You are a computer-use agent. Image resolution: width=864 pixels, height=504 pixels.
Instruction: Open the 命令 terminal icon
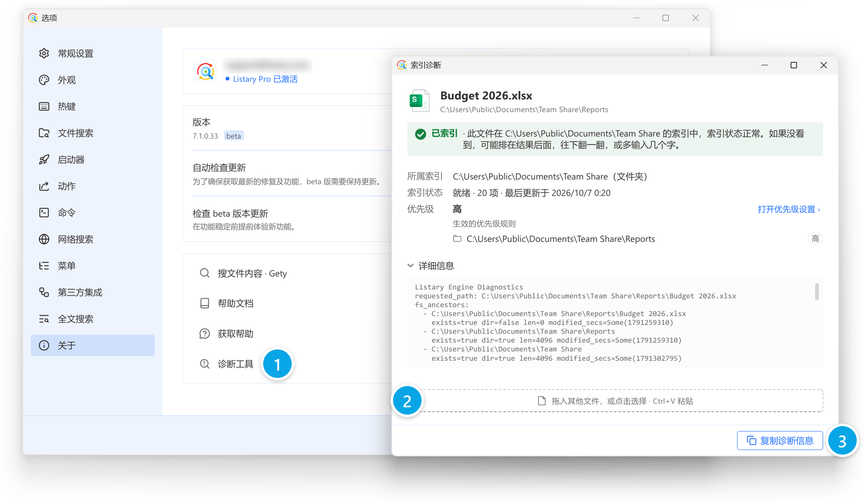[44, 213]
